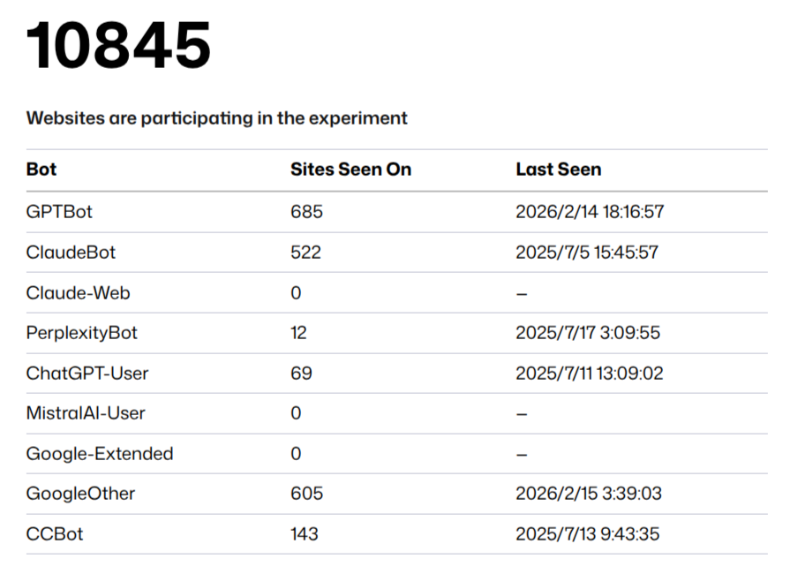Click the 'Sites Seen On' column header
790x574 pixels.
pyautogui.click(x=350, y=169)
